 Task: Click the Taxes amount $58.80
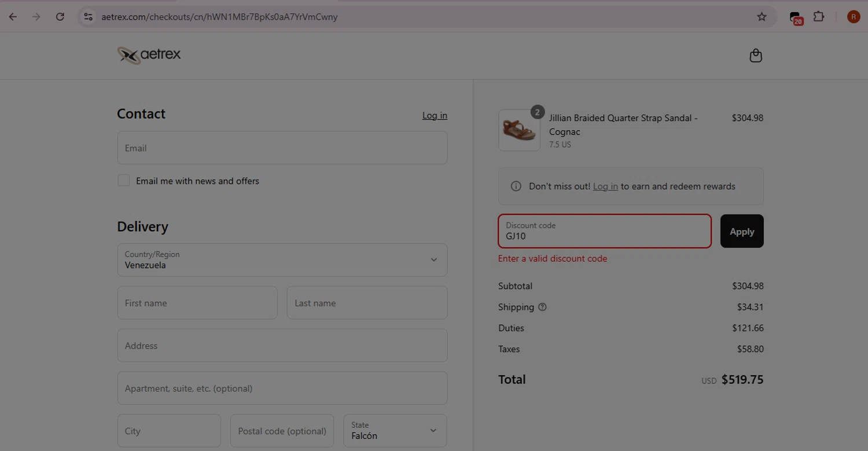tap(750, 349)
